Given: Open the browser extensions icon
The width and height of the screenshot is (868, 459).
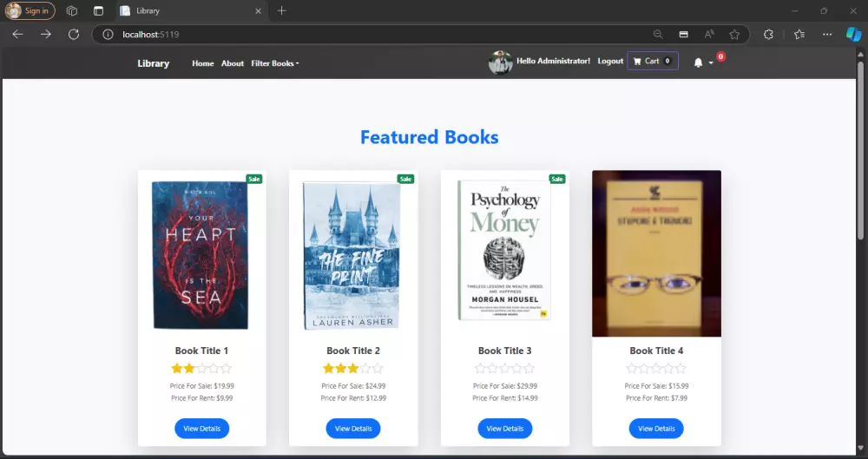Looking at the screenshot, I should tap(768, 35).
